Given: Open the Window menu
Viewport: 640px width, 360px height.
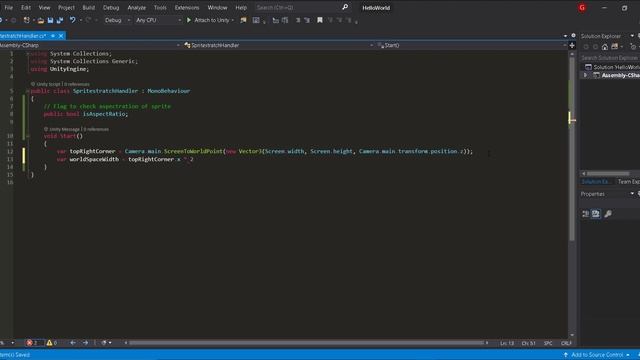Looking at the screenshot, I should [x=217, y=7].
